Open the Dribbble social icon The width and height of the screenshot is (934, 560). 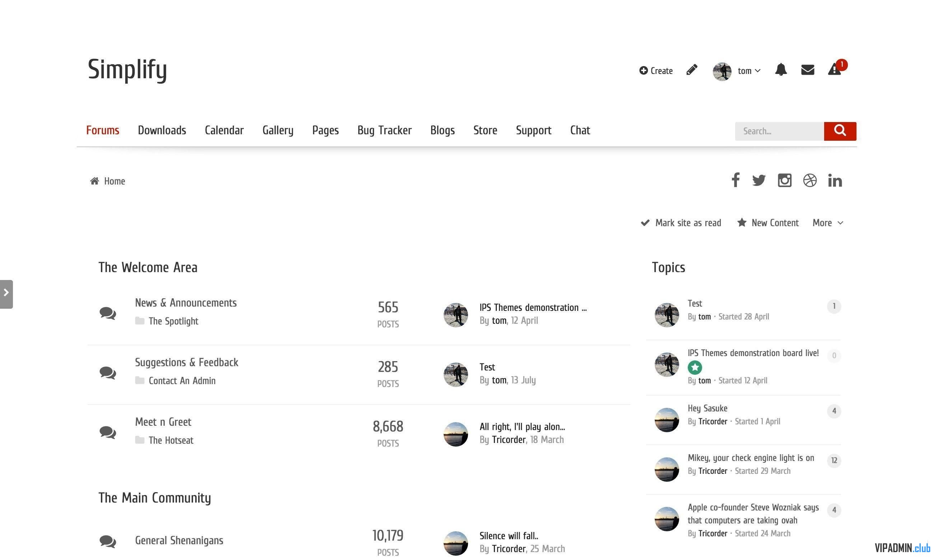(x=809, y=180)
